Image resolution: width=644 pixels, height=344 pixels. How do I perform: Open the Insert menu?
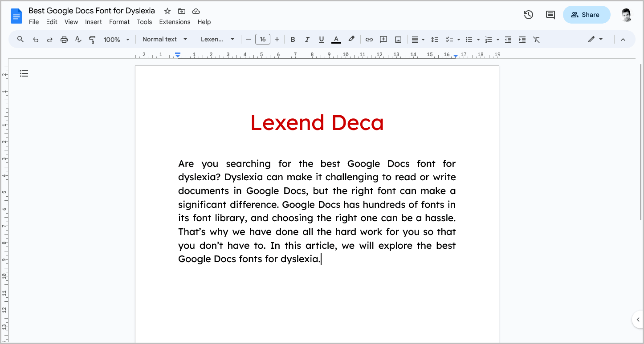coord(94,22)
